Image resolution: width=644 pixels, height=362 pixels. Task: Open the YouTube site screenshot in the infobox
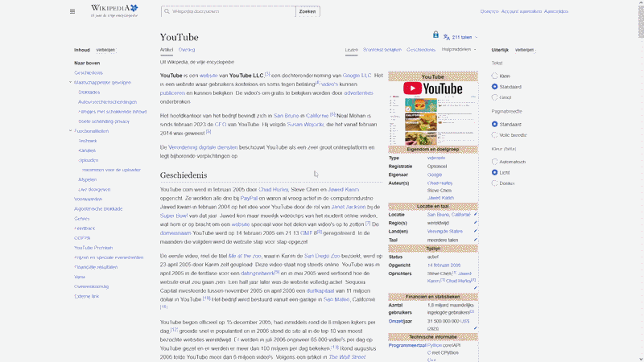click(x=433, y=120)
